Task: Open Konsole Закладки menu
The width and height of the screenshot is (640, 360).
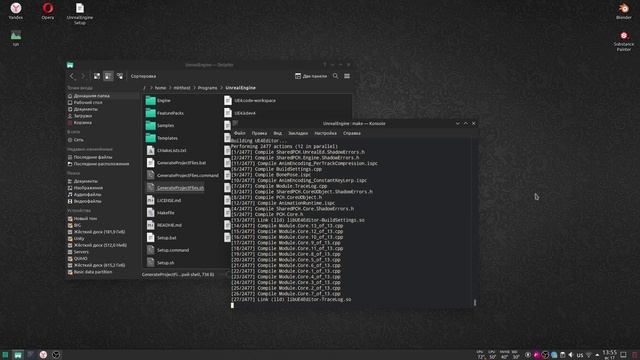Action: [298, 133]
